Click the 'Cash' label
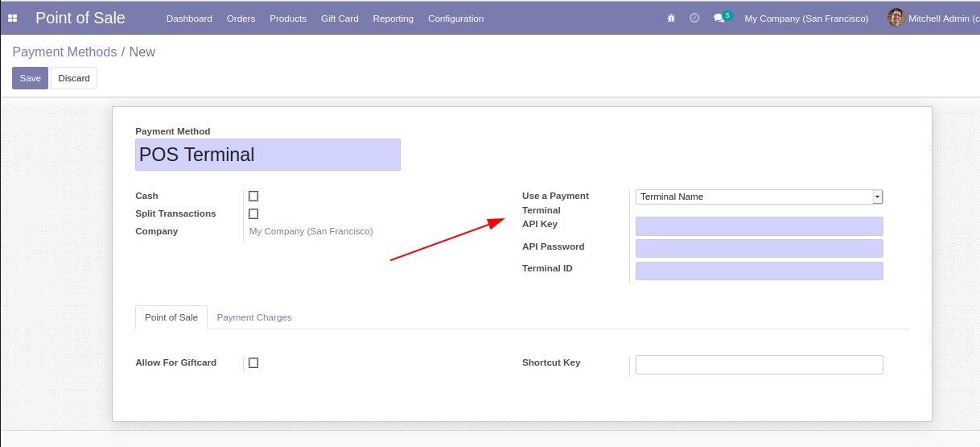The height and width of the screenshot is (447, 980). 146,196
